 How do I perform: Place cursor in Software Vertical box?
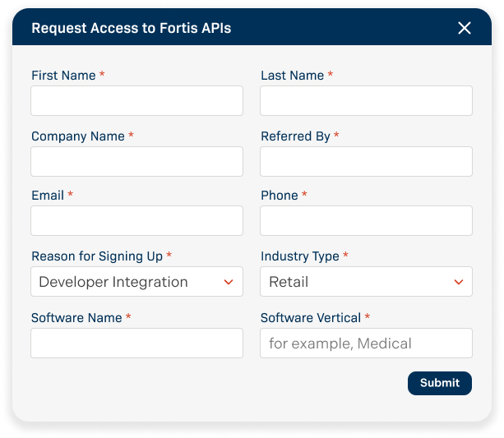(366, 343)
